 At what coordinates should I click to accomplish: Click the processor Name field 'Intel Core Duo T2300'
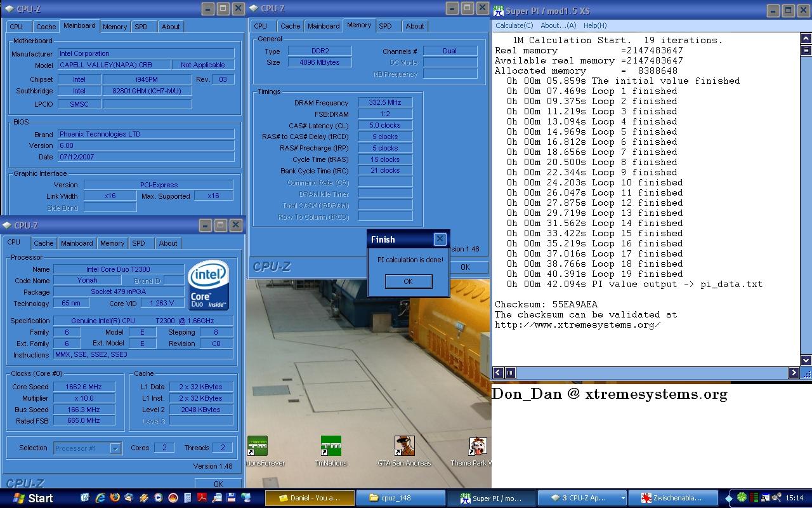(x=119, y=269)
